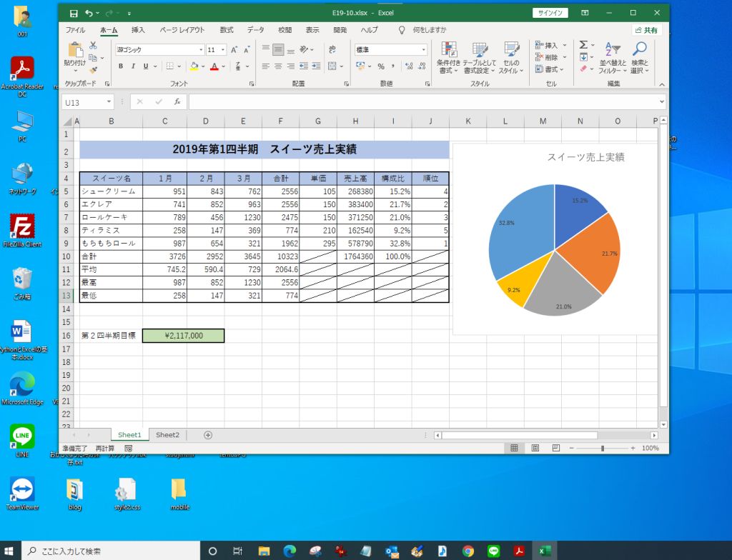This screenshot has height=560, width=732.
Task: Click the zoom slider handle
Action: [602, 448]
